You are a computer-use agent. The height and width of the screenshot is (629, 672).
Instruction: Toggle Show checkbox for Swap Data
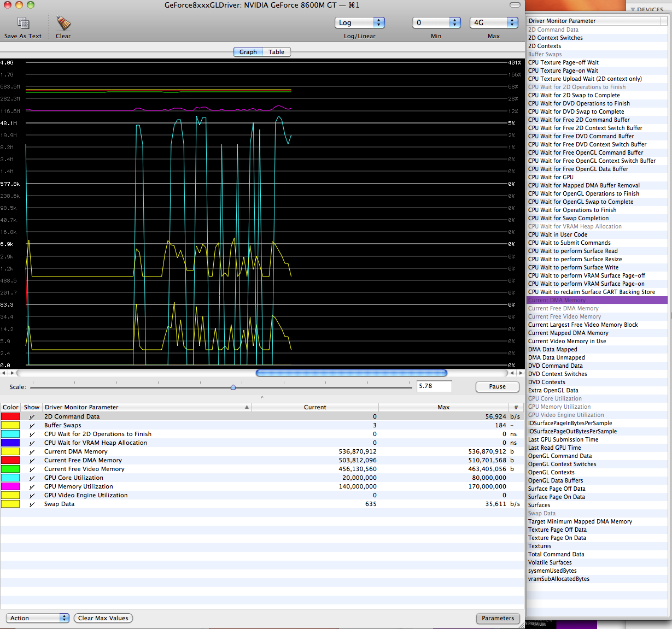[32, 504]
